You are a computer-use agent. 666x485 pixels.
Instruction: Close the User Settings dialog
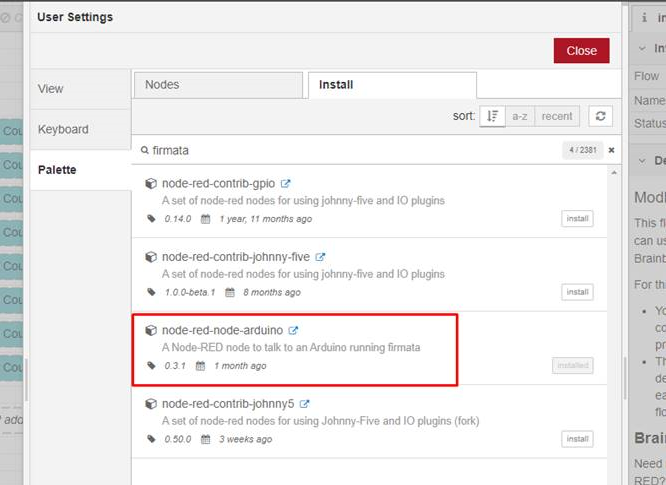click(x=581, y=50)
